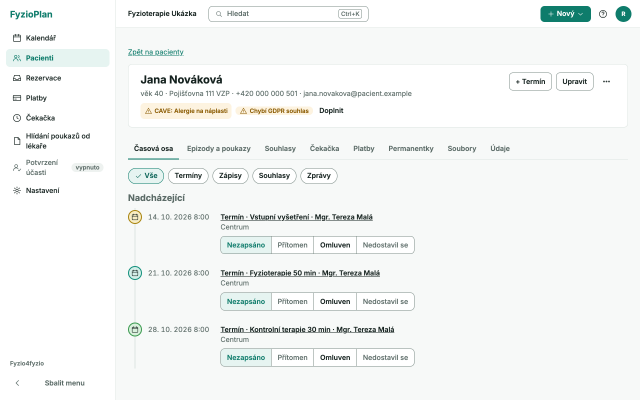Switch to Soubory tab
The image size is (640, 400).
[x=462, y=149]
